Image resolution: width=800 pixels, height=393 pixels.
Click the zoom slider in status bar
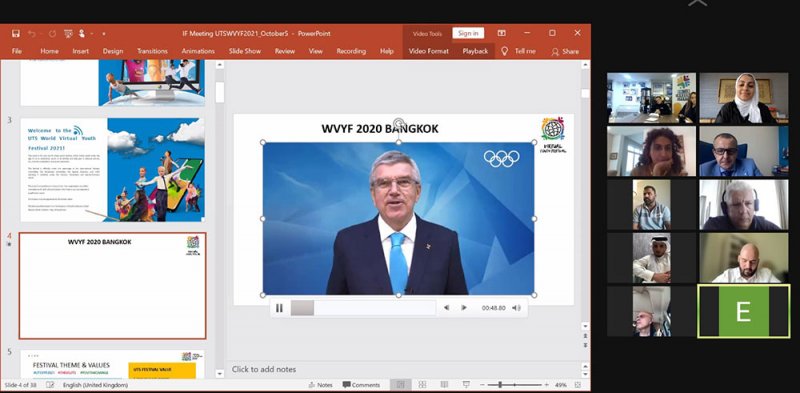(515, 385)
